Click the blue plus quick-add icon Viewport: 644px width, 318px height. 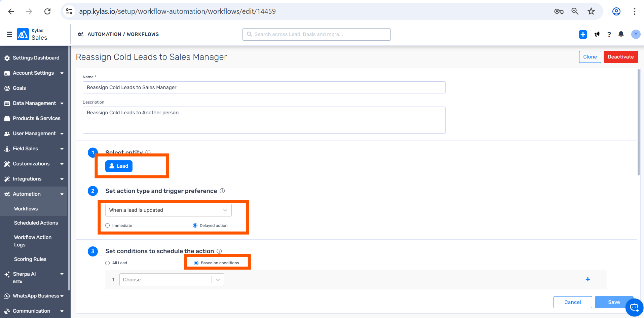[x=583, y=34]
